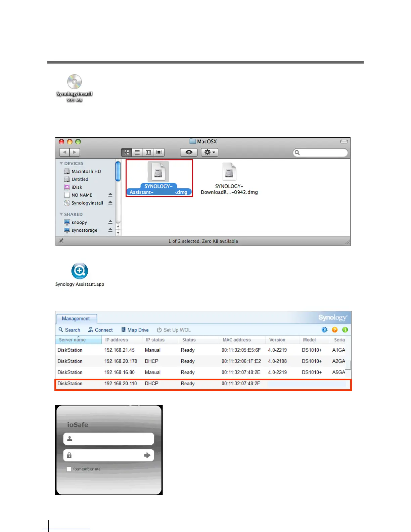Go forward in the MacOSX Finder window
Image resolution: width=411 pixels, height=532 pixels.
[x=75, y=152]
